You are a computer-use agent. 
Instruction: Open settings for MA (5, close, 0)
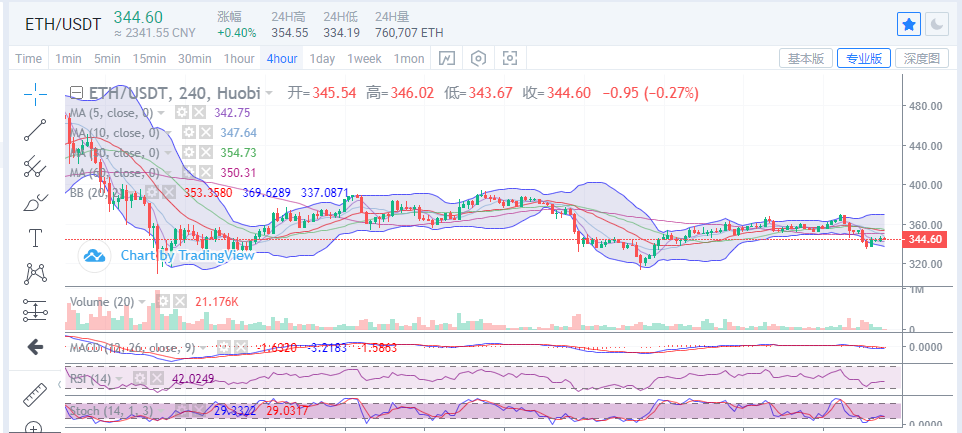tap(182, 113)
